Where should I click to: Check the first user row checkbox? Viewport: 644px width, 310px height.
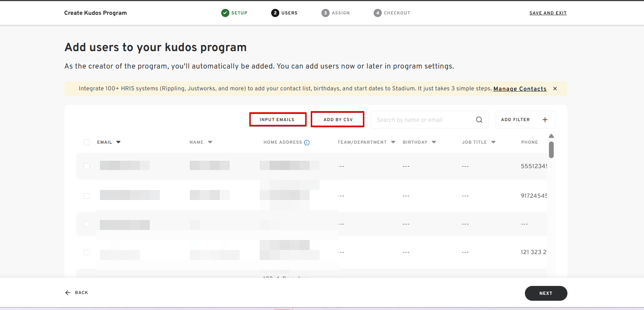coord(87,166)
